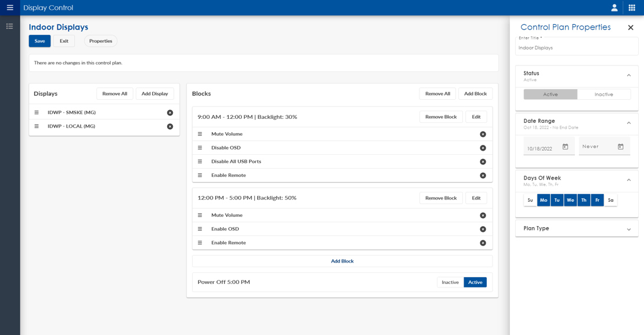The width and height of the screenshot is (644, 335).
Task: Switch control plan Status to Inactive
Action: (603, 93)
